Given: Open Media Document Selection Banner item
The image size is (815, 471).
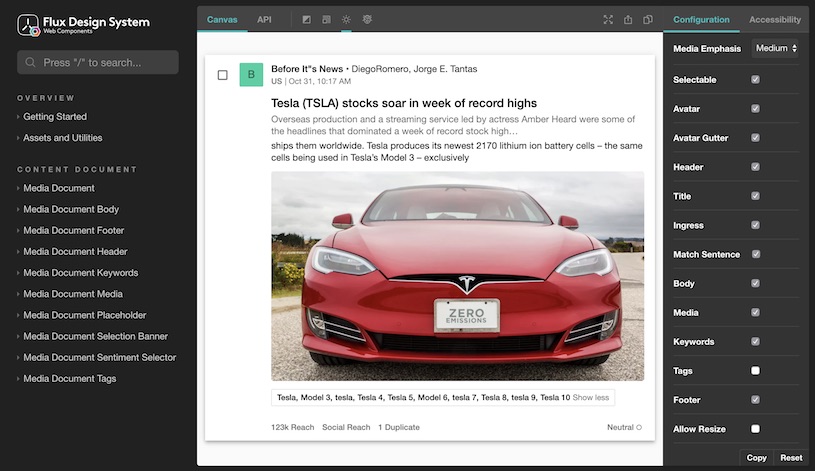Looking at the screenshot, I should (x=95, y=336).
